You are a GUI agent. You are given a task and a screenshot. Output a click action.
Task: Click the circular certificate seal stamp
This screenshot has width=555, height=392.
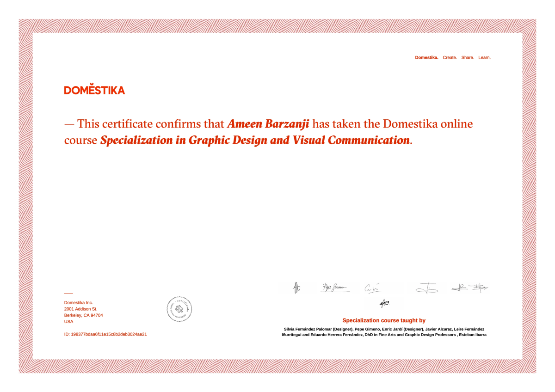tap(179, 309)
